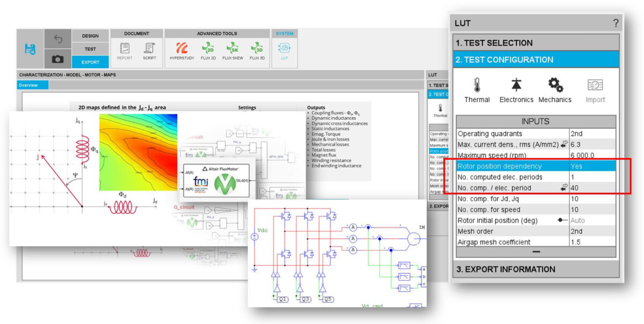This screenshot has width=644, height=324.
Task: Select the Flux Skew export icon
Action: pos(232,50)
